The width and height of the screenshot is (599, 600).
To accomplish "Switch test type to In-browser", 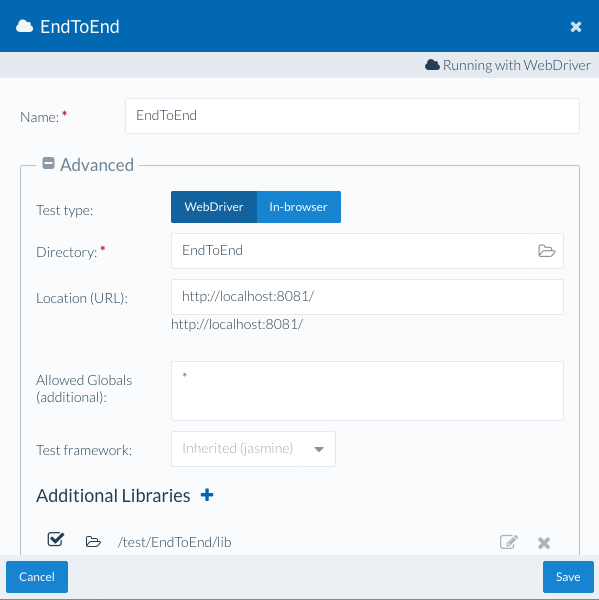I will pyautogui.click(x=299, y=207).
